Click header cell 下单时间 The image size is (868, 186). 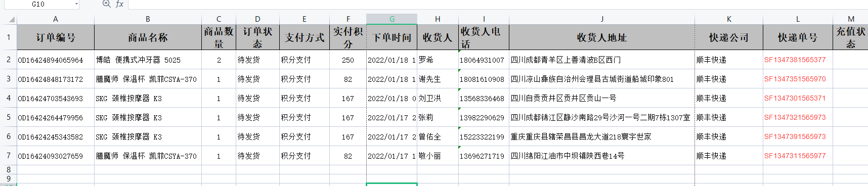pyautogui.click(x=392, y=37)
